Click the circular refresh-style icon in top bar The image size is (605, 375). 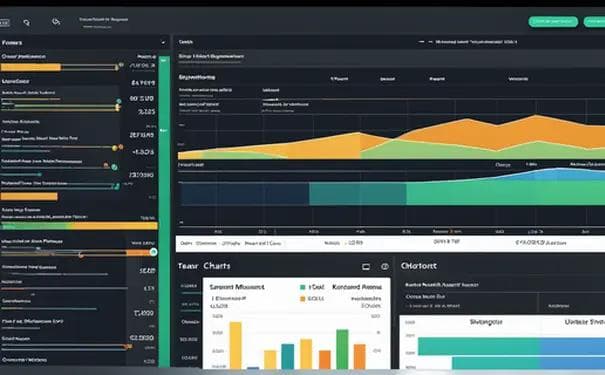coord(56,22)
